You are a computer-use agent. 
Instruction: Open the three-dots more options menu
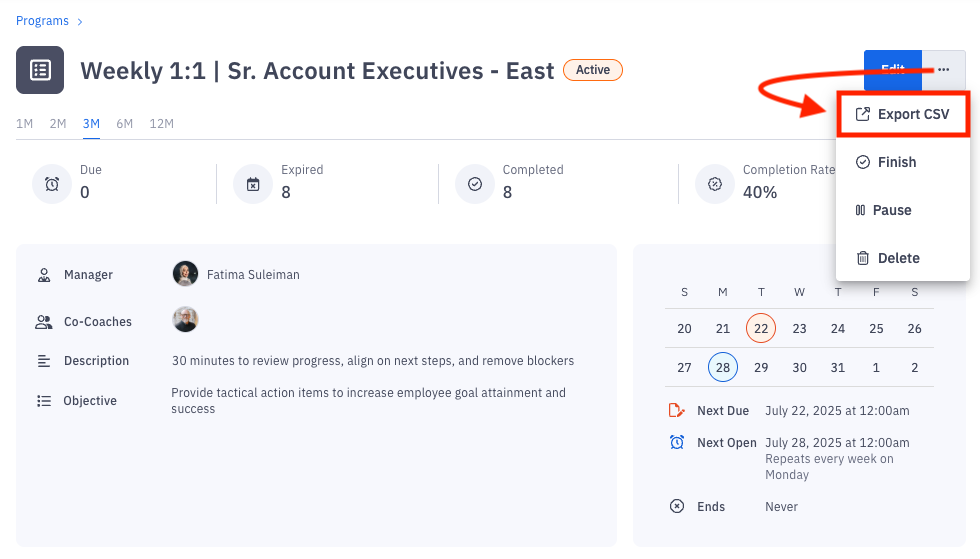pyautogui.click(x=944, y=70)
